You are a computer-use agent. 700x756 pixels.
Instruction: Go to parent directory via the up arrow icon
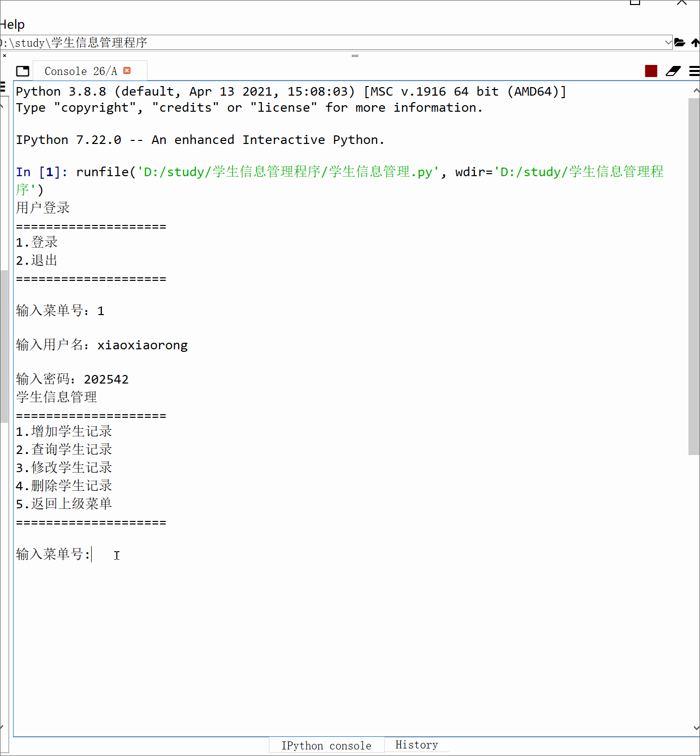click(695, 42)
